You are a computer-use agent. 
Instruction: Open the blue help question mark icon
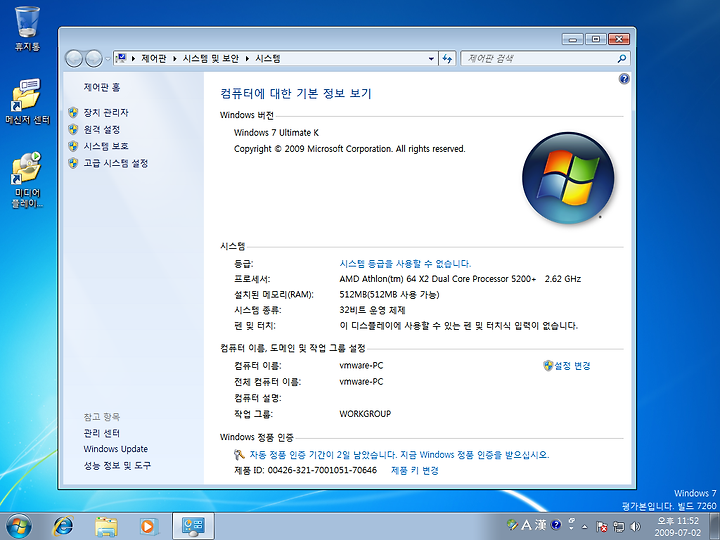pyautogui.click(x=624, y=79)
